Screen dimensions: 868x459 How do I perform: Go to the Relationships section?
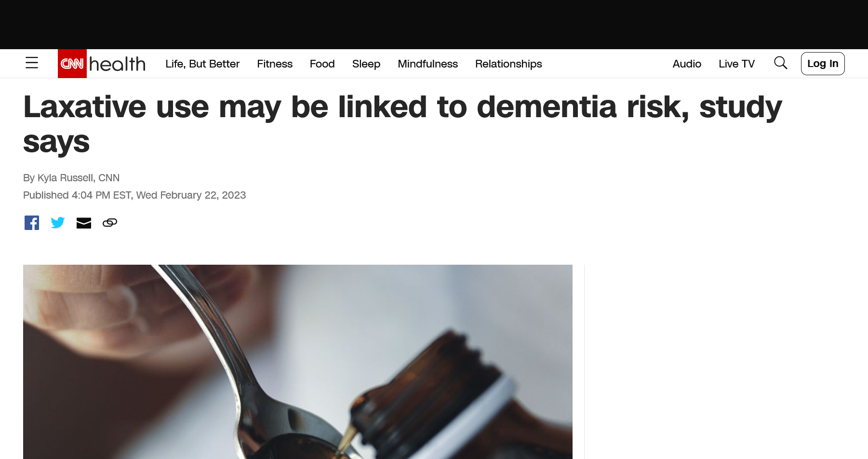point(508,64)
